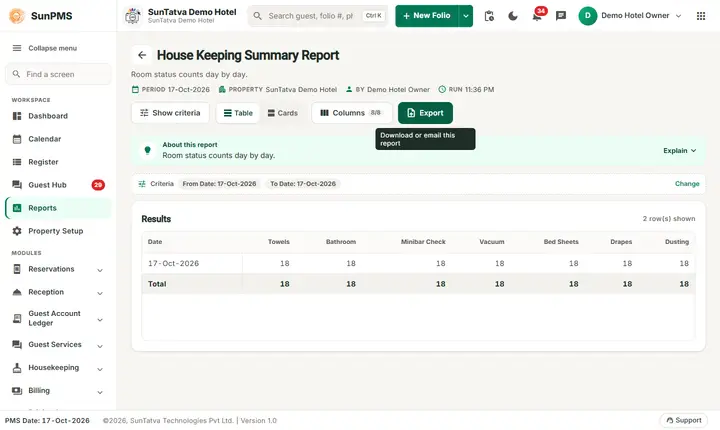Click the Dusting column header

[x=677, y=242]
